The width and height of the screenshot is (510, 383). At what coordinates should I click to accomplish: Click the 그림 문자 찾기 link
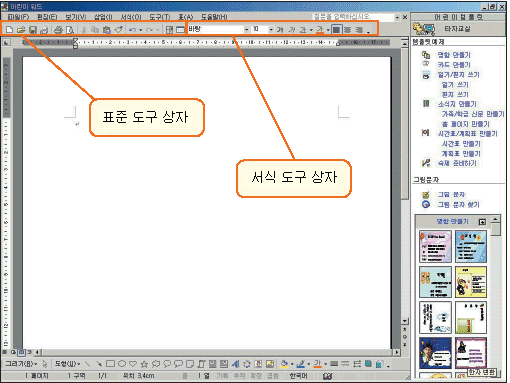(458, 205)
